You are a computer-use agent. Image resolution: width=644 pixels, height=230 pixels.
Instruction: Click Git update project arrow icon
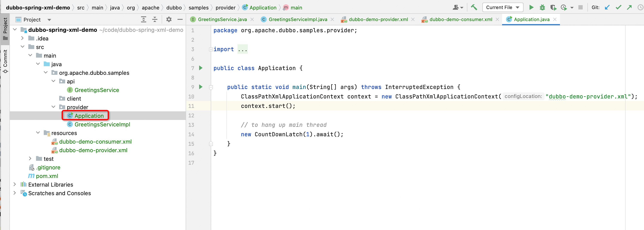607,8
